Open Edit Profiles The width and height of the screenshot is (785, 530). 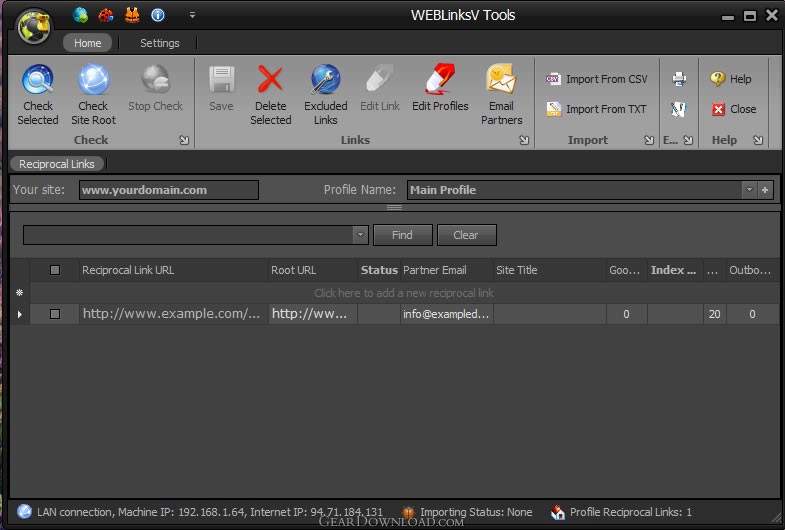[x=440, y=81]
